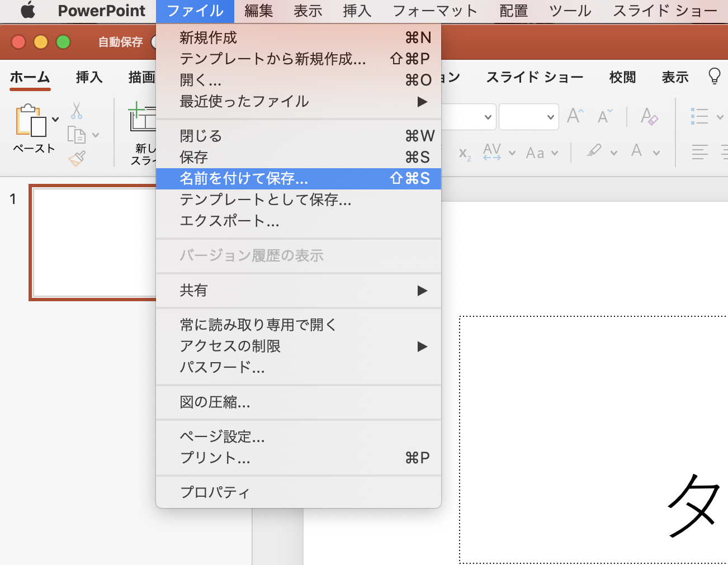728x565 pixels.
Task: Open the paste options dropdown arrow
Action: pos(55,119)
